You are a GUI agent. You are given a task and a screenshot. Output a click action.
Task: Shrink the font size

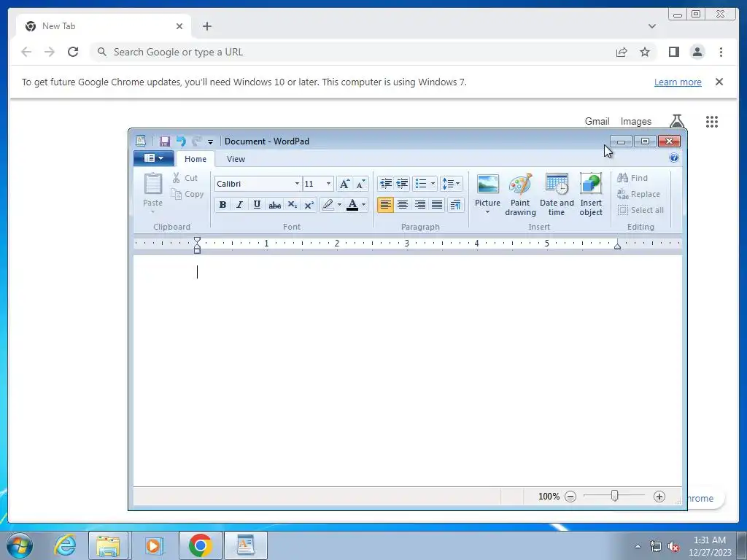360,184
